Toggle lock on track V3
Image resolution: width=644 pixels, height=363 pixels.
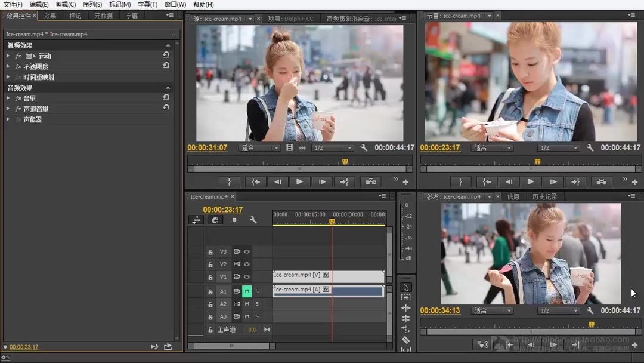pos(210,252)
